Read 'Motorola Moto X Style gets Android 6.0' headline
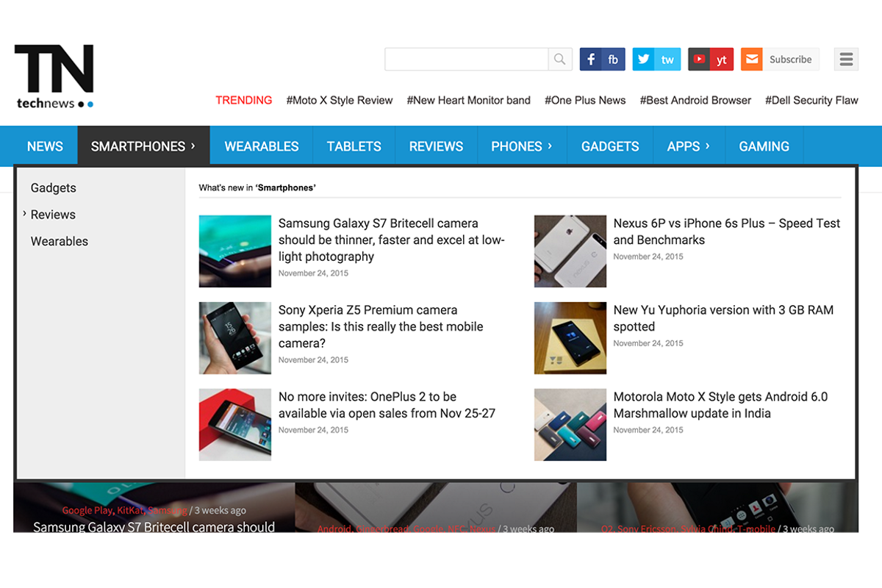The height and width of the screenshot is (588, 882). pos(721,405)
